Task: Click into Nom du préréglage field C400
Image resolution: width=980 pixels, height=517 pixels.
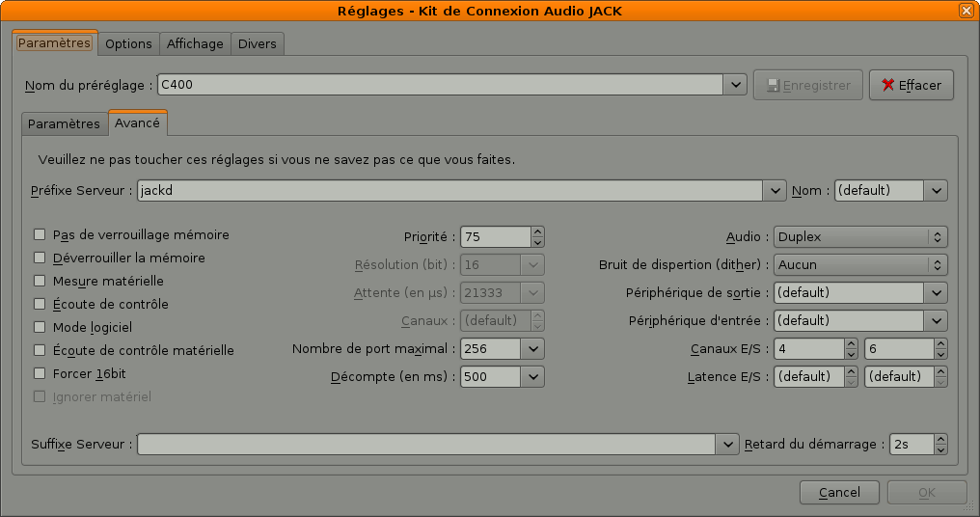Action: click(441, 84)
